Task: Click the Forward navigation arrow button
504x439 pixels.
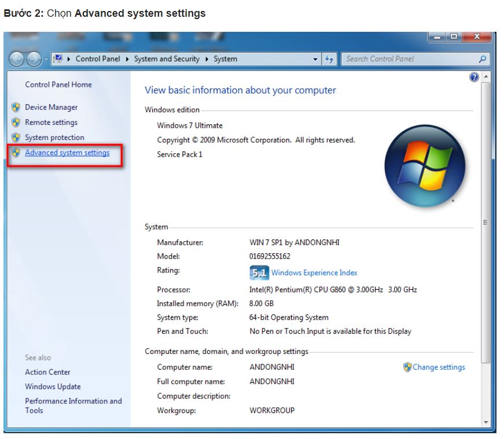Action: [34, 59]
